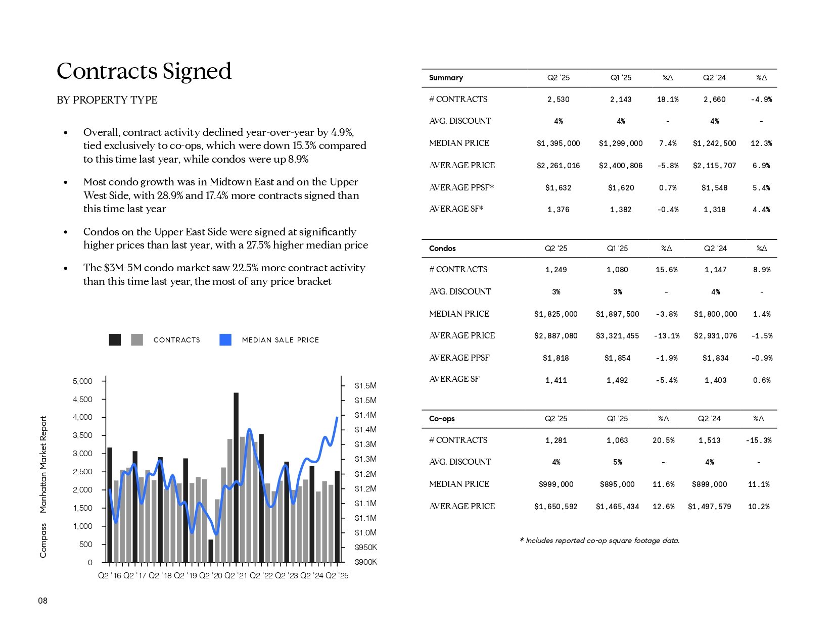
Task: Click the 'AVERAGE SF*' row label
Action: tap(456, 209)
